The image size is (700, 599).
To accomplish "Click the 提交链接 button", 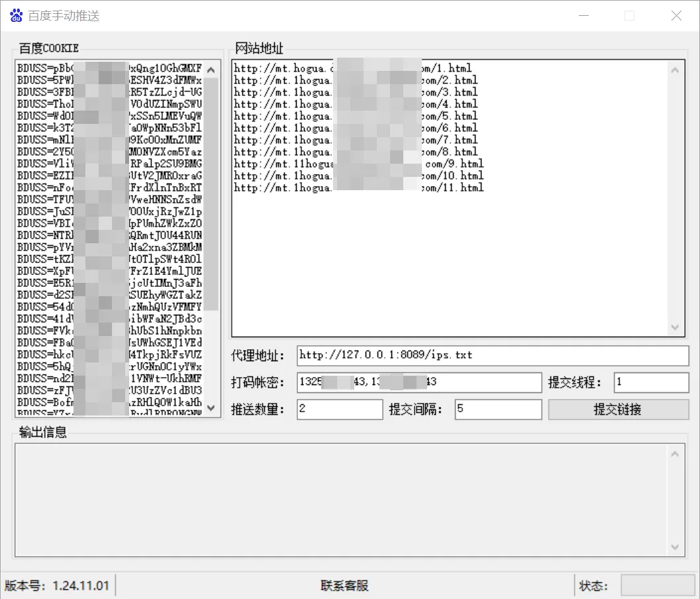I will tap(619, 409).
